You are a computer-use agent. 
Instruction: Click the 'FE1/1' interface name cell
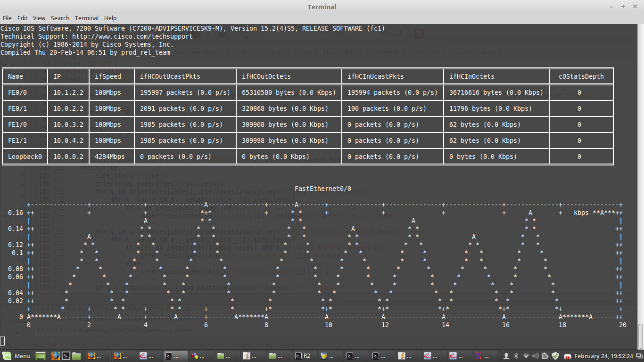click(x=17, y=140)
